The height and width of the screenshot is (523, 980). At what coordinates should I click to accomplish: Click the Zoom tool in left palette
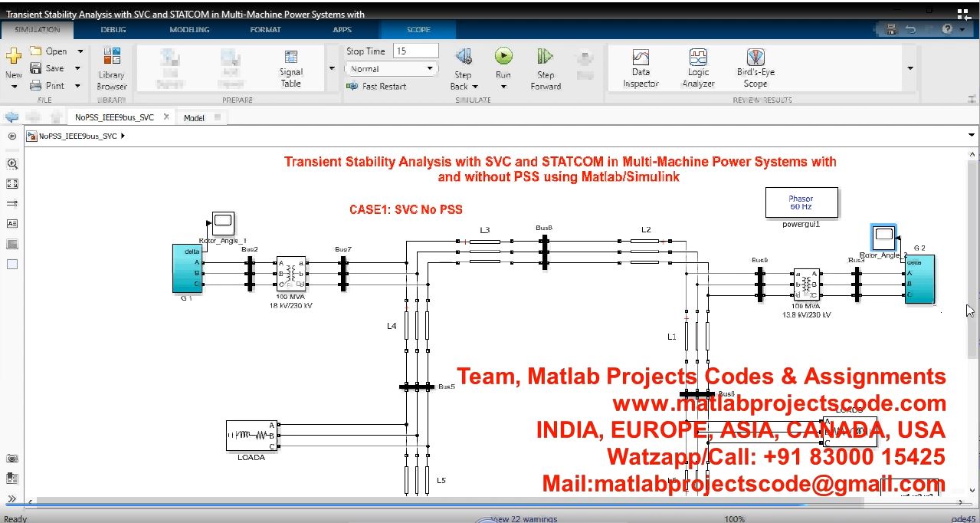point(12,164)
